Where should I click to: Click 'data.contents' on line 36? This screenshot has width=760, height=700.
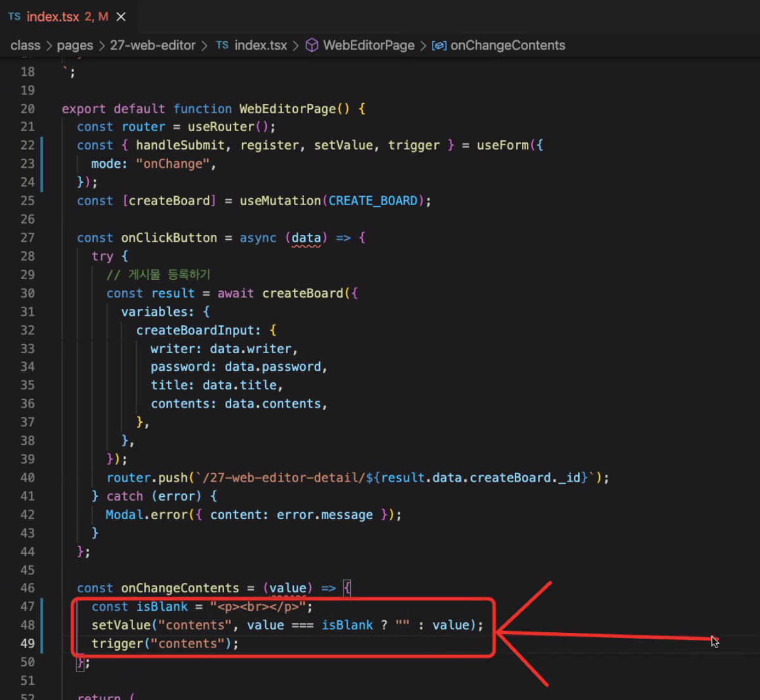point(273,404)
